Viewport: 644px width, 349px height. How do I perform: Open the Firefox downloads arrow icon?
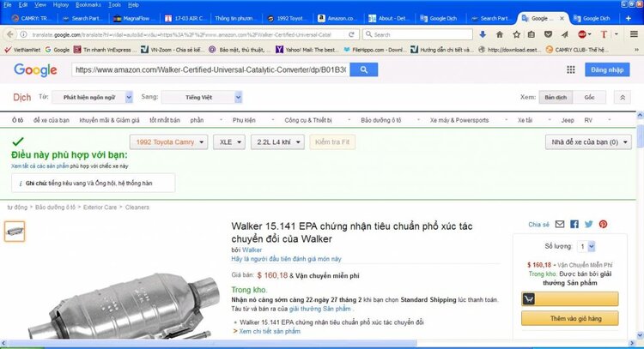483,34
